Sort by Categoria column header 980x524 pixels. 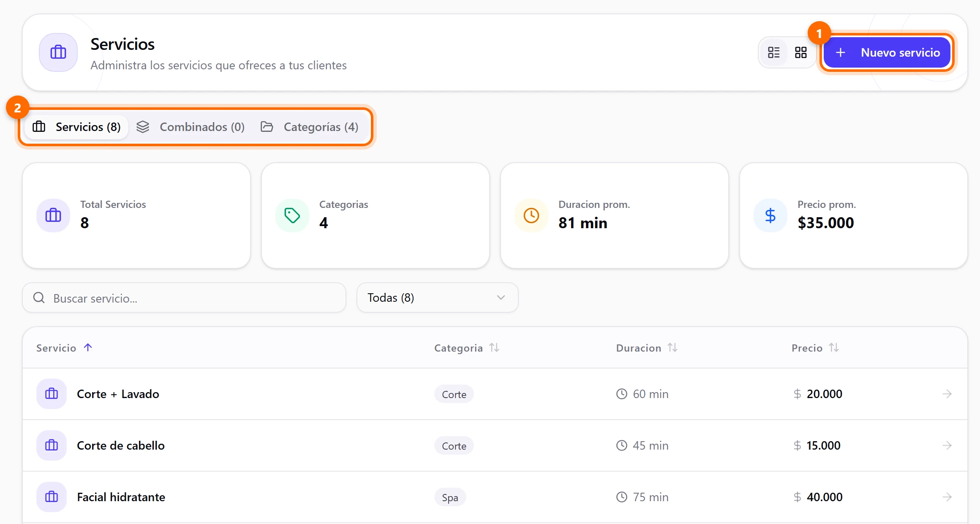coord(467,348)
